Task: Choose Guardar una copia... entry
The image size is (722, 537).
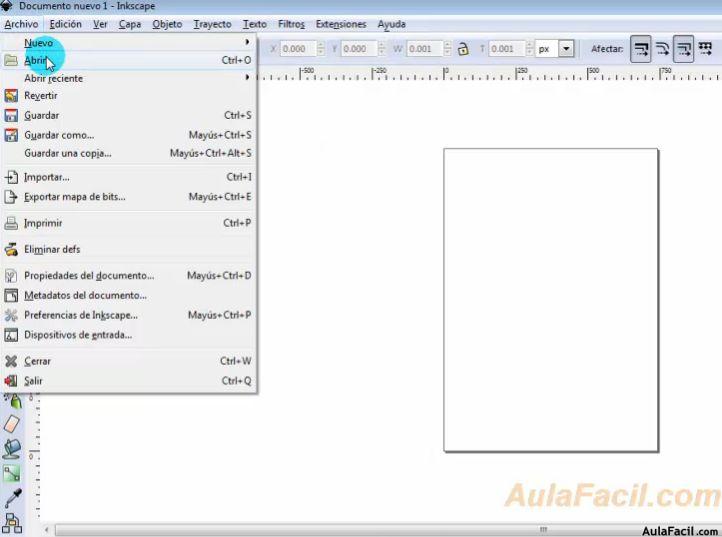Action: [x=128, y=153]
